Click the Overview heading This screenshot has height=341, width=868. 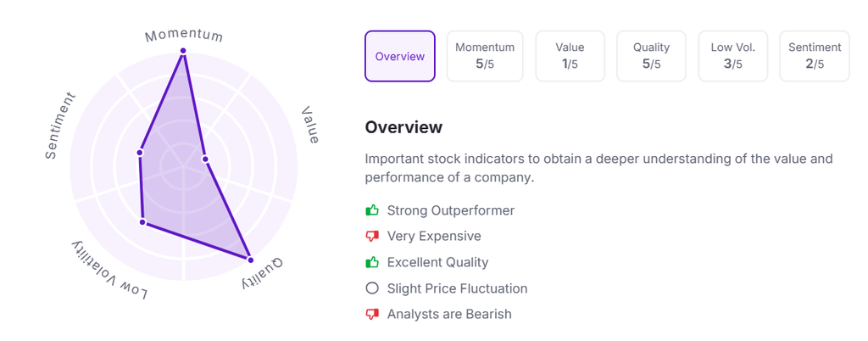403,127
